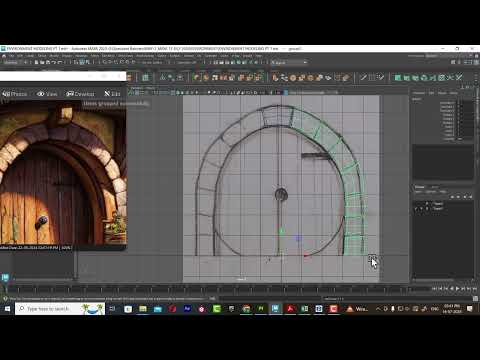
Task: Open the Mesh Tools menu
Action: click(x=126, y=56)
